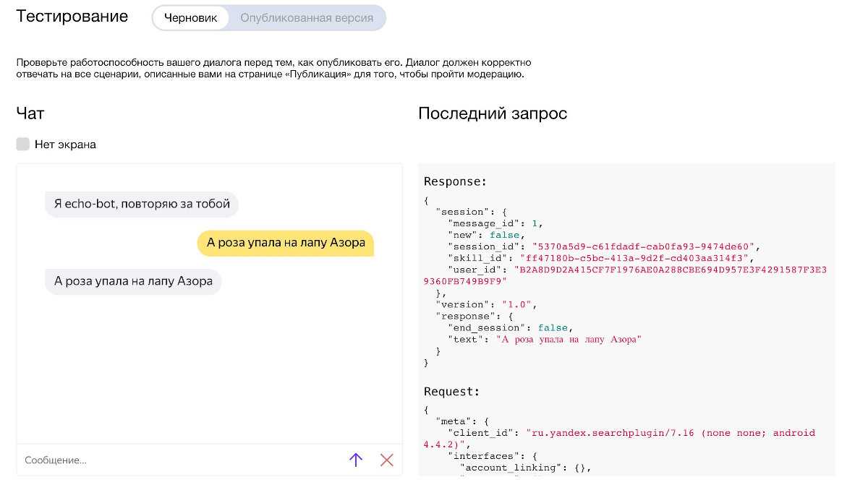Image resolution: width=868 pixels, height=503 pixels.
Task: Click the end_session false value
Action: click(553, 327)
